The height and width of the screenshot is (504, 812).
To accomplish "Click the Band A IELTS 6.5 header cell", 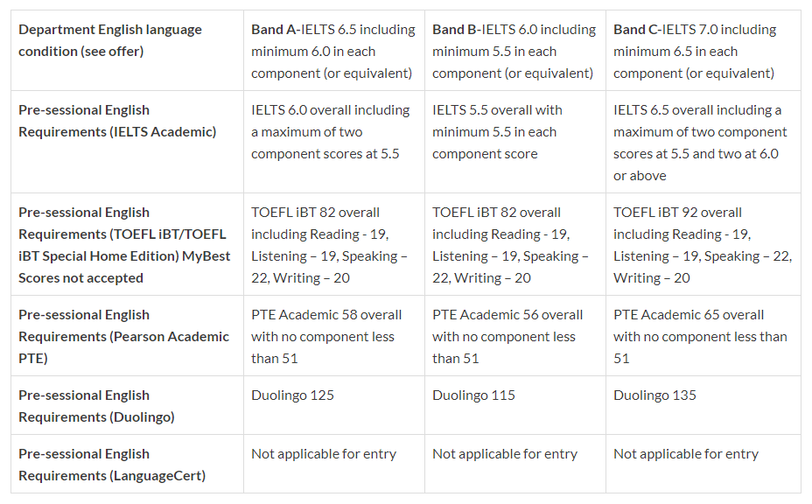I will (333, 51).
